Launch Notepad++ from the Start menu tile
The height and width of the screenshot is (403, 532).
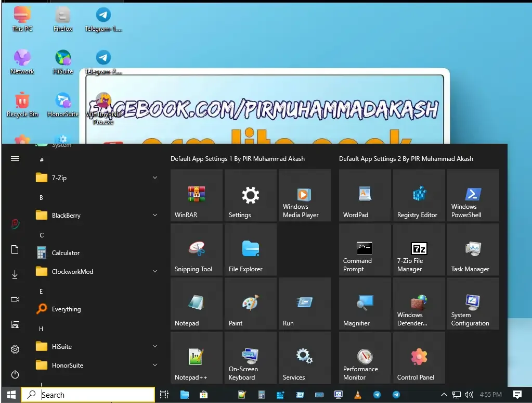click(196, 358)
